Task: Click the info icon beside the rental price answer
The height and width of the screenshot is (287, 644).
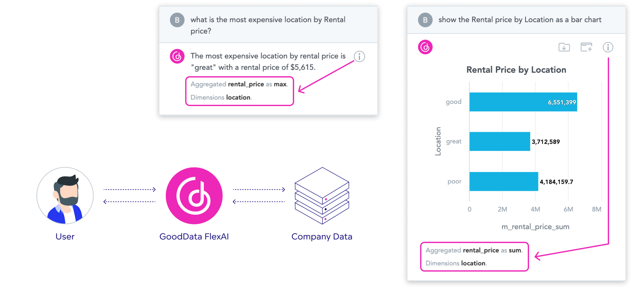Action: click(359, 56)
